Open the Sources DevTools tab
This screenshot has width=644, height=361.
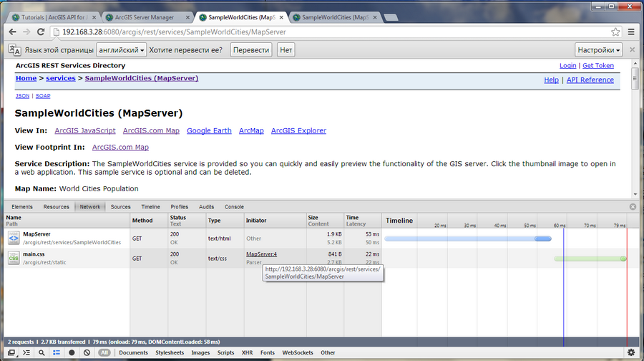pos(120,207)
